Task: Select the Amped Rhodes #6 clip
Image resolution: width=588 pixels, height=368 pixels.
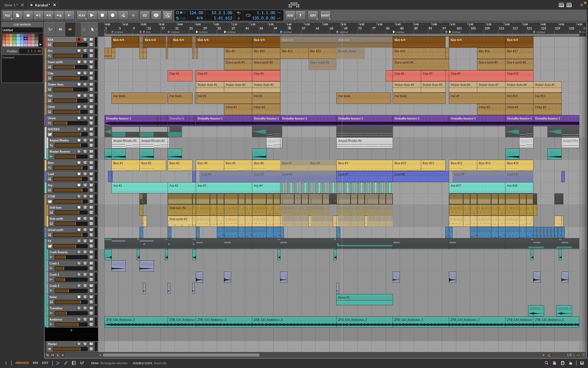Action: (x=365, y=143)
